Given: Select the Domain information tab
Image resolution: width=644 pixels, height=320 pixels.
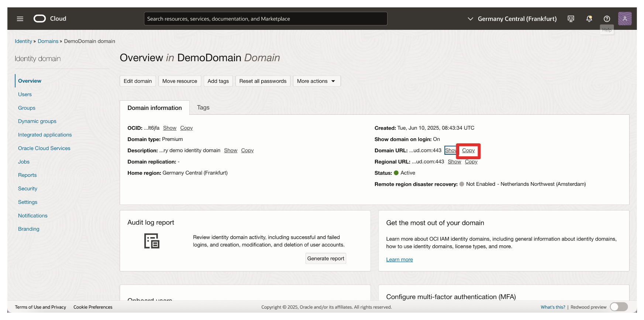Looking at the screenshot, I should point(155,108).
